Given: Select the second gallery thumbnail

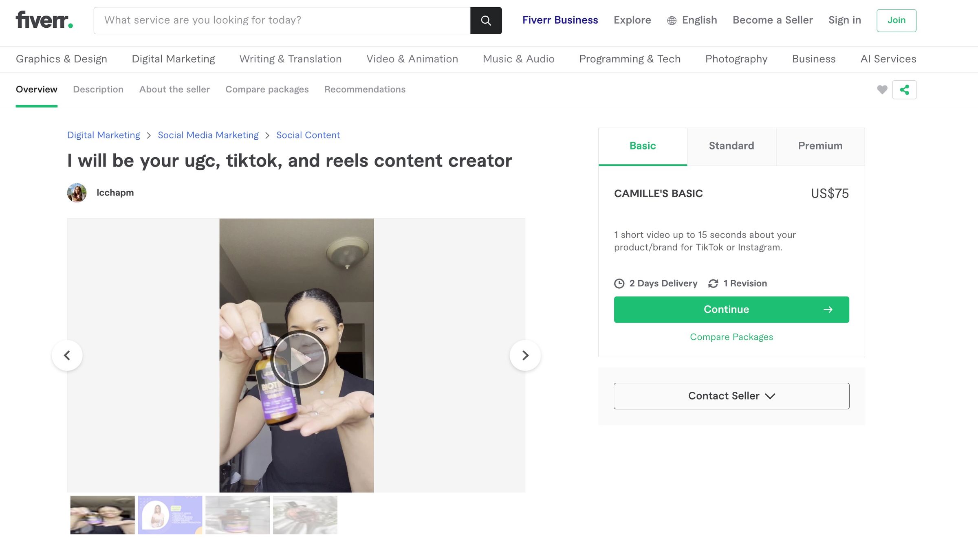Looking at the screenshot, I should point(170,515).
